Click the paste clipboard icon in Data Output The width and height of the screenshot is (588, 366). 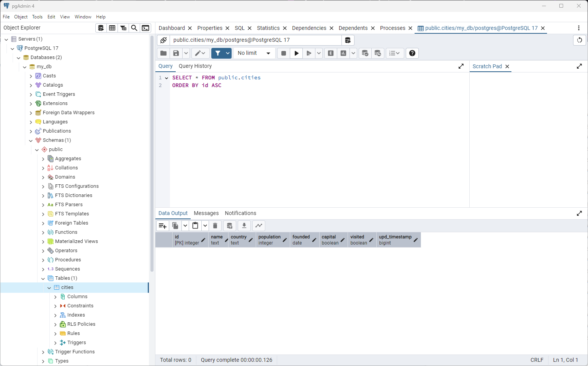point(195,226)
